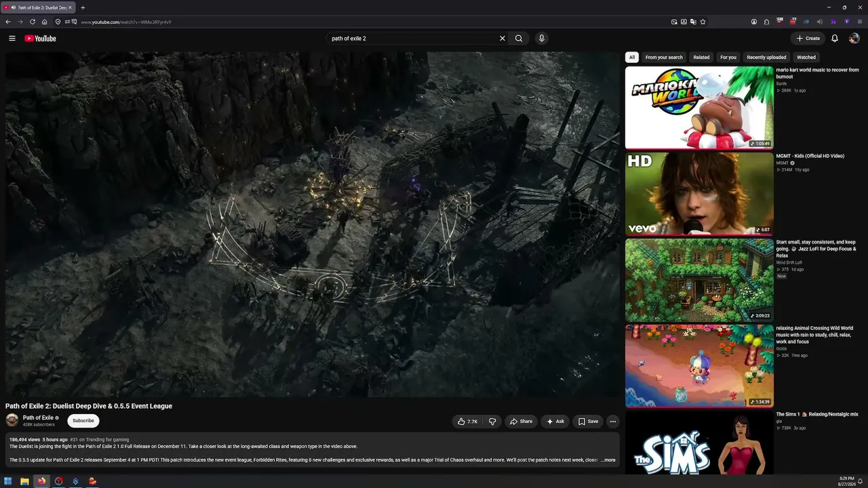
Task: Open the account avatar menu
Action: [x=854, y=39]
